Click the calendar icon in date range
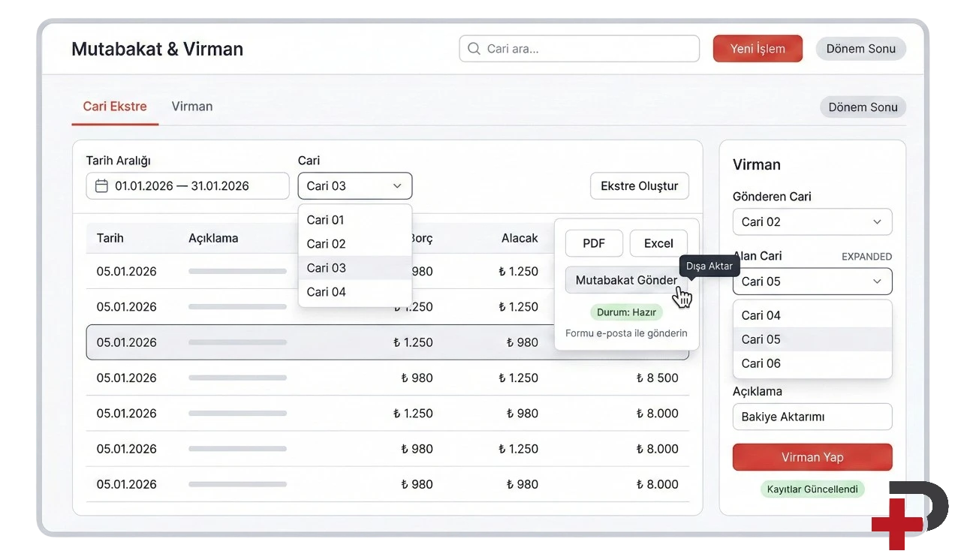The height and width of the screenshot is (560, 961). point(101,186)
